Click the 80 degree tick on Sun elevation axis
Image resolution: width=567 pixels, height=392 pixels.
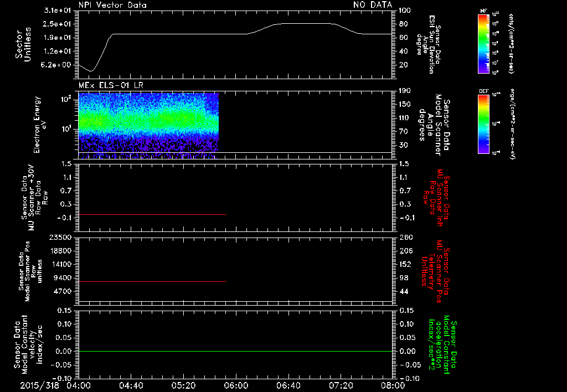tap(403, 24)
